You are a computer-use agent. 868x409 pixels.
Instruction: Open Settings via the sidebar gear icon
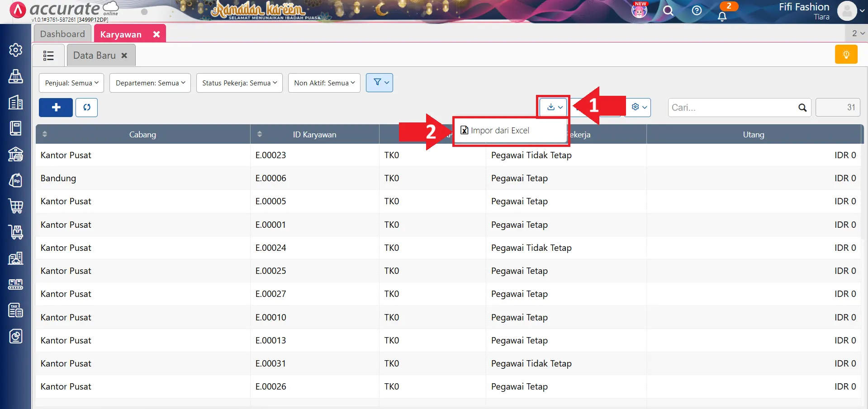tap(16, 50)
